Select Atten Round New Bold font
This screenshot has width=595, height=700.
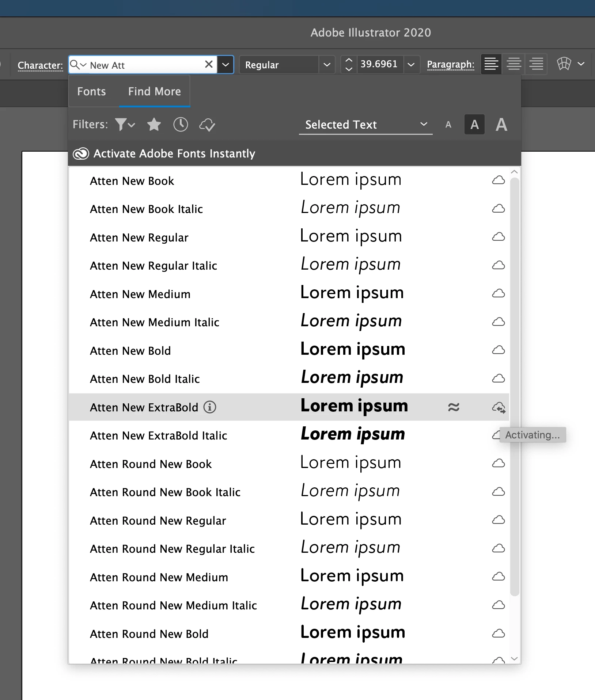(289, 634)
